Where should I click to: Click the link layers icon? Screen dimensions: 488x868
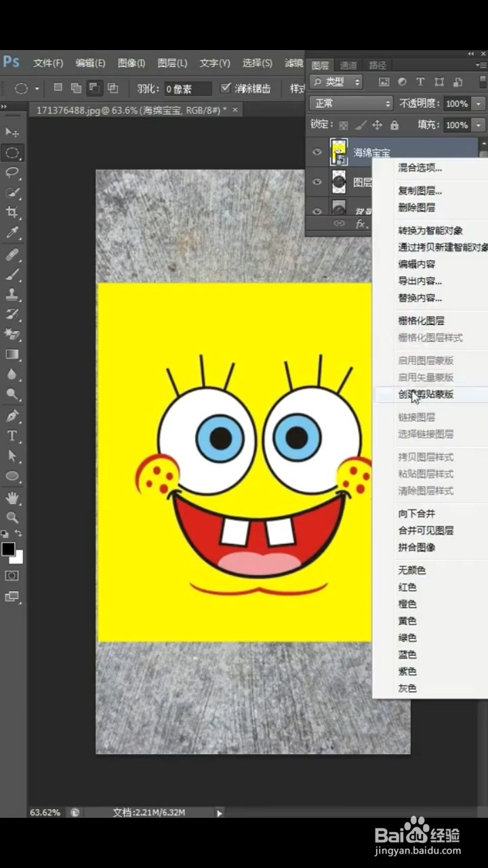[340, 223]
